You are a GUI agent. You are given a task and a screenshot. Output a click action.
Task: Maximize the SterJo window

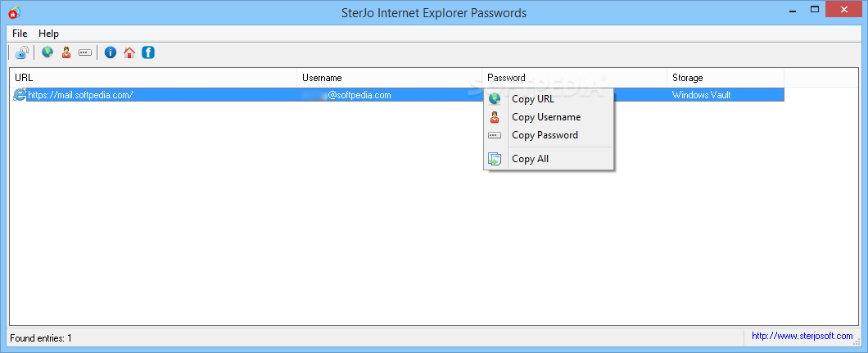point(814,9)
